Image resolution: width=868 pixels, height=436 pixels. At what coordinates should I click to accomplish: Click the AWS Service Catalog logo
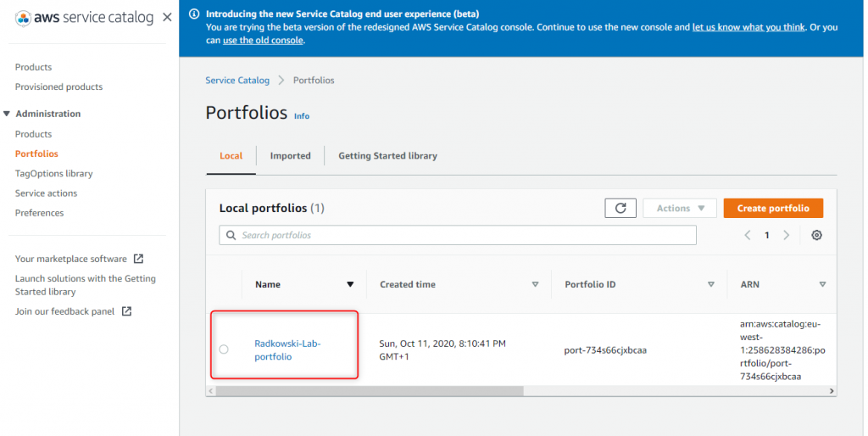(x=85, y=17)
